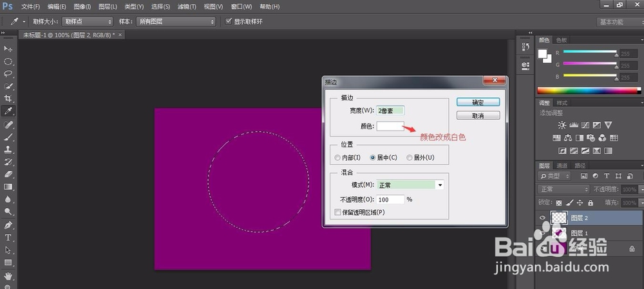Open 文件(F) menu
This screenshot has width=644, height=289.
[30, 6]
